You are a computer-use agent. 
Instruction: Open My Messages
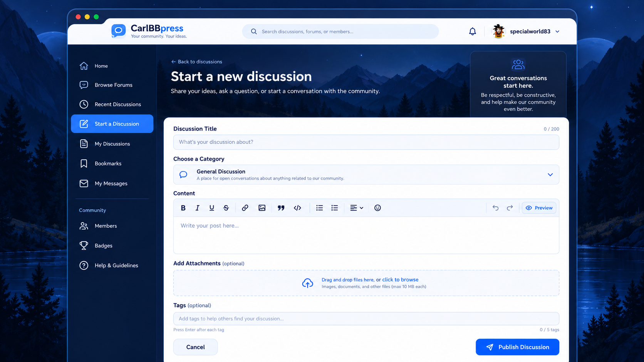pos(112,184)
